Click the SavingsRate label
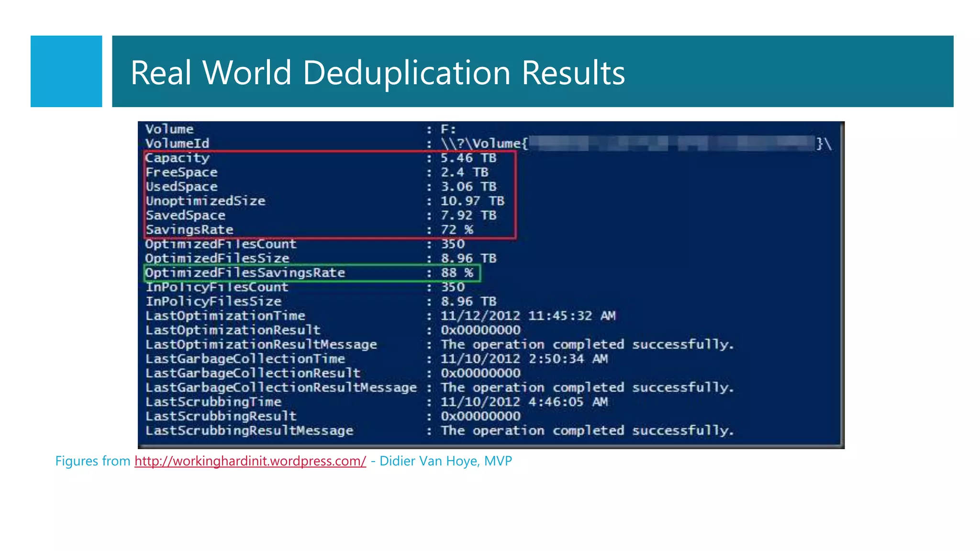Screen dimensions: 980x551 point(189,230)
